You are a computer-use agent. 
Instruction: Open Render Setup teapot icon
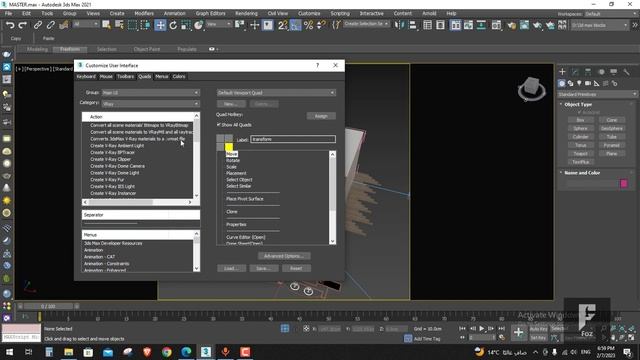(511, 25)
